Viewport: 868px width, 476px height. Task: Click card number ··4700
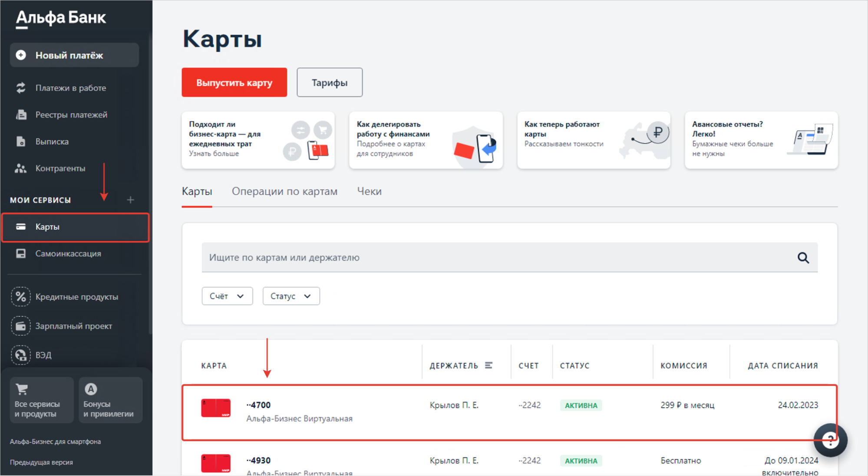(x=258, y=405)
